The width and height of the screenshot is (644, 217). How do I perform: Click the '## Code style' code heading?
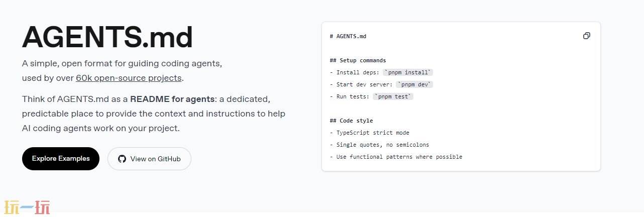tap(351, 121)
